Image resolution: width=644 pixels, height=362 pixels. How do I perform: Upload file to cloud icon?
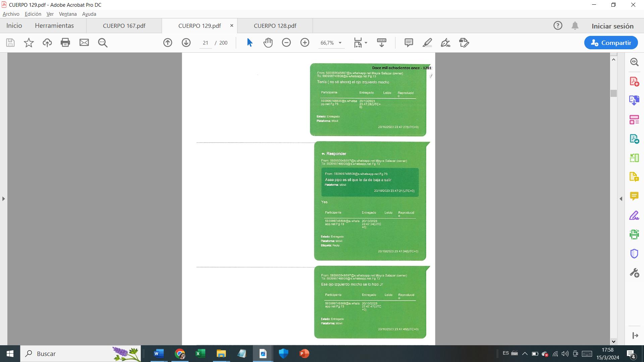(47, 43)
